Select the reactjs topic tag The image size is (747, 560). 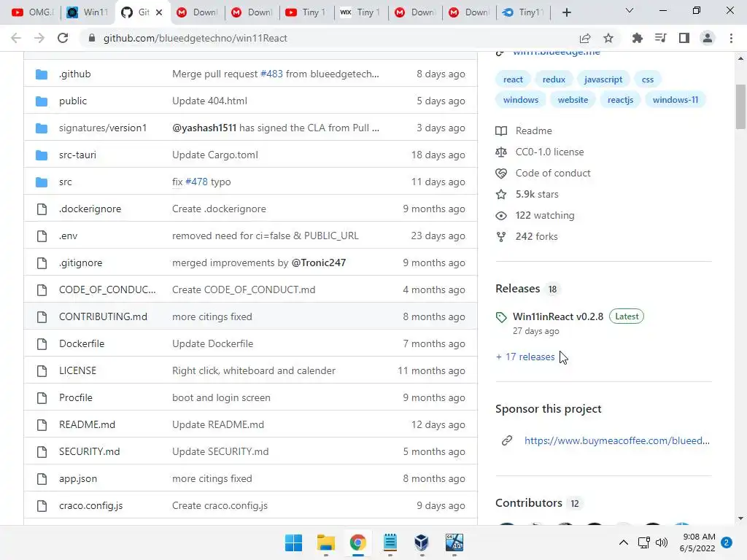pyautogui.click(x=620, y=100)
